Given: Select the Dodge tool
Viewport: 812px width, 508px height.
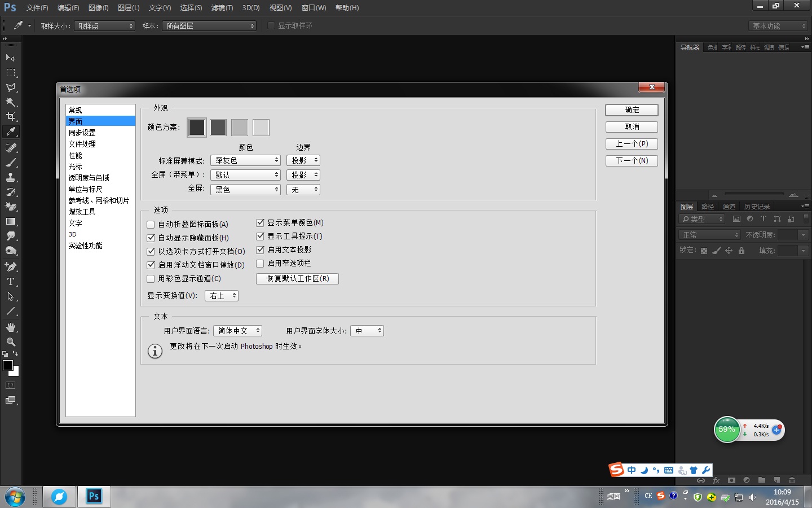Looking at the screenshot, I should tap(11, 251).
